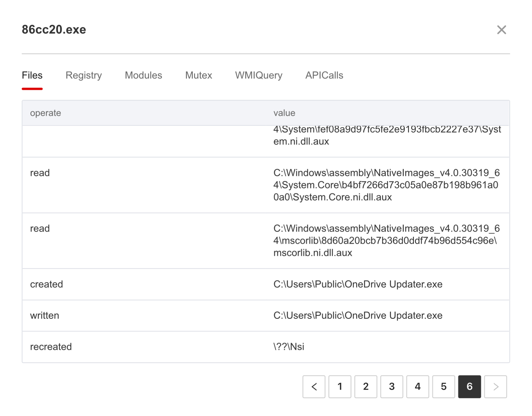
Task: Click the 'value' column header
Action: [284, 113]
